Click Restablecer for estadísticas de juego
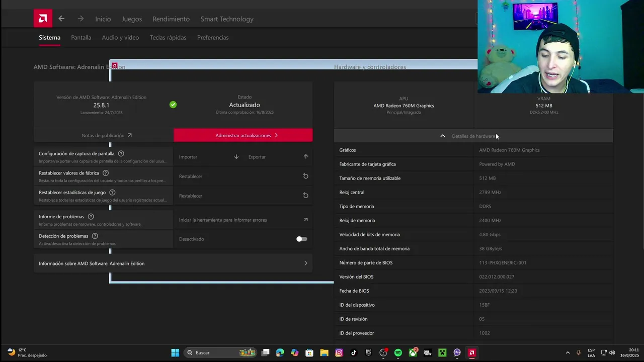Screen dimensions: 644x362 point(191,196)
